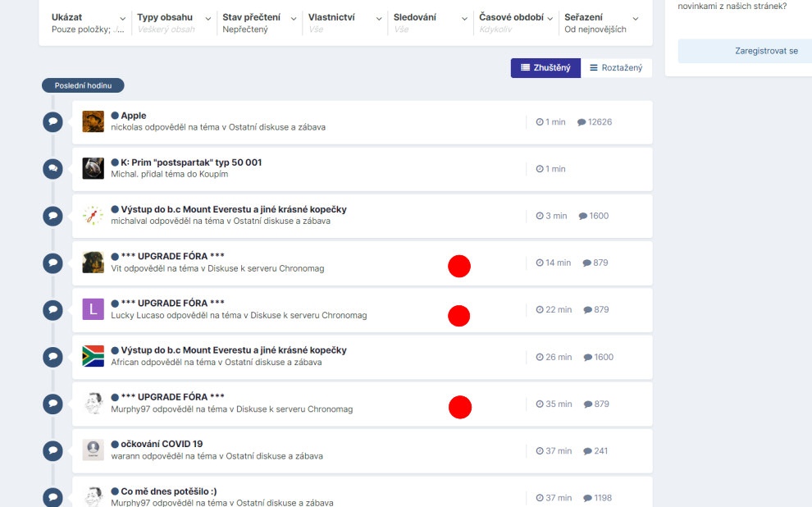This screenshot has height=507, width=812.
Task: Click nickolas's avatar on the Apple row
Action: tap(94, 121)
